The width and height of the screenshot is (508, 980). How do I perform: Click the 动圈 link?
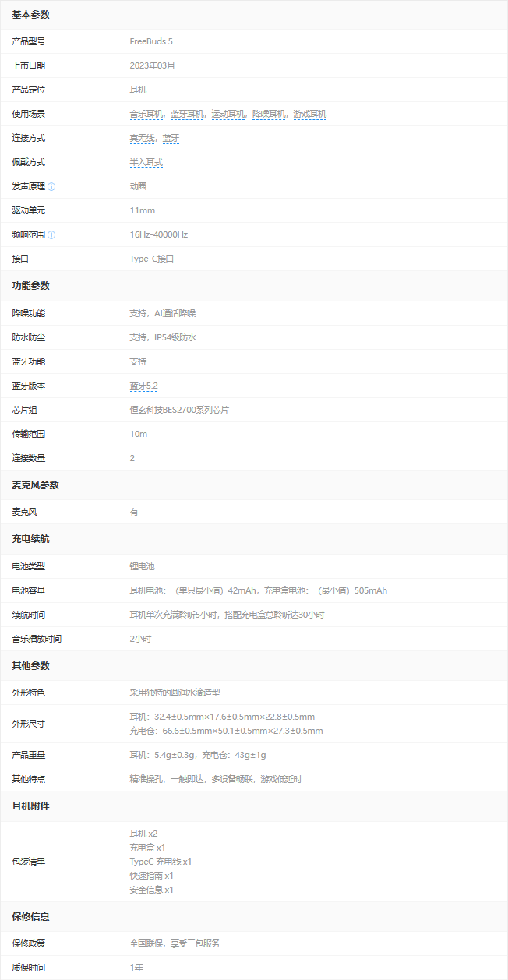coord(138,186)
